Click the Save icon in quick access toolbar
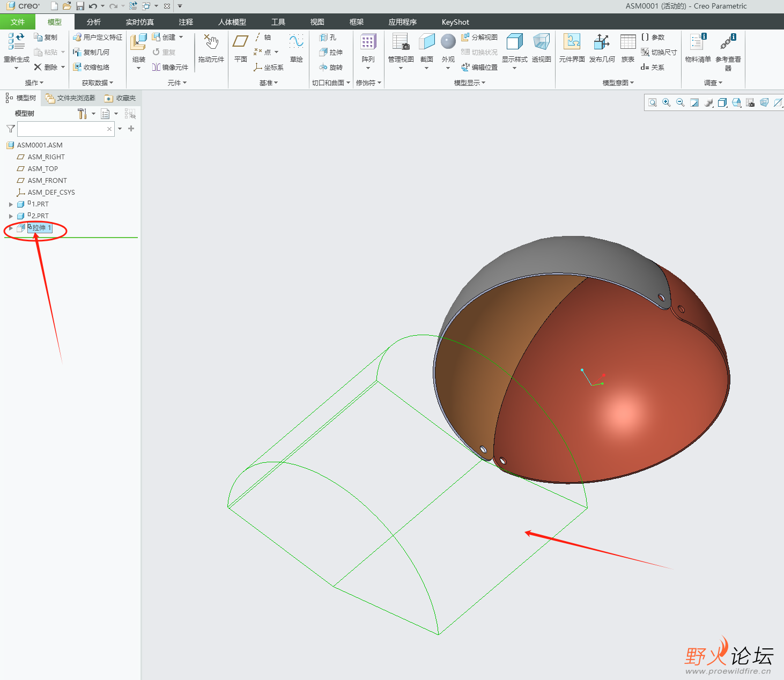 80,6
